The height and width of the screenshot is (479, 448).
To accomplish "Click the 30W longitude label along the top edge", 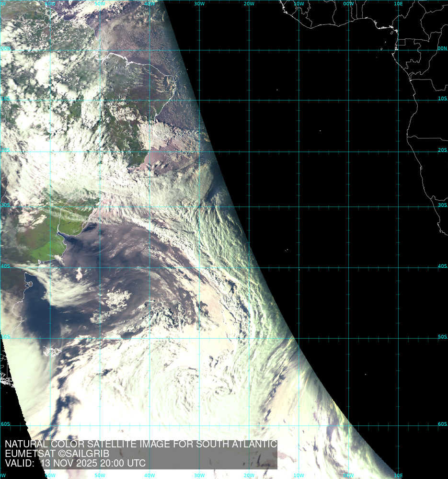I will point(199,4).
